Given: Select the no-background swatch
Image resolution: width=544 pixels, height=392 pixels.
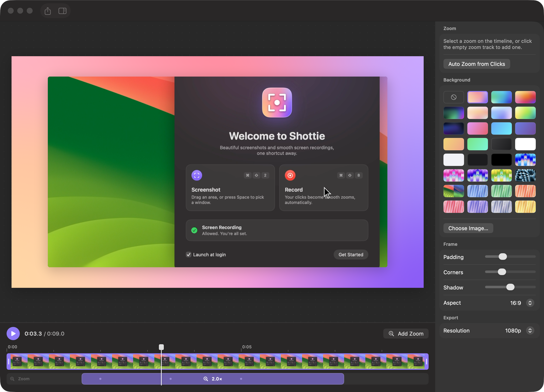Looking at the screenshot, I should pos(454,97).
